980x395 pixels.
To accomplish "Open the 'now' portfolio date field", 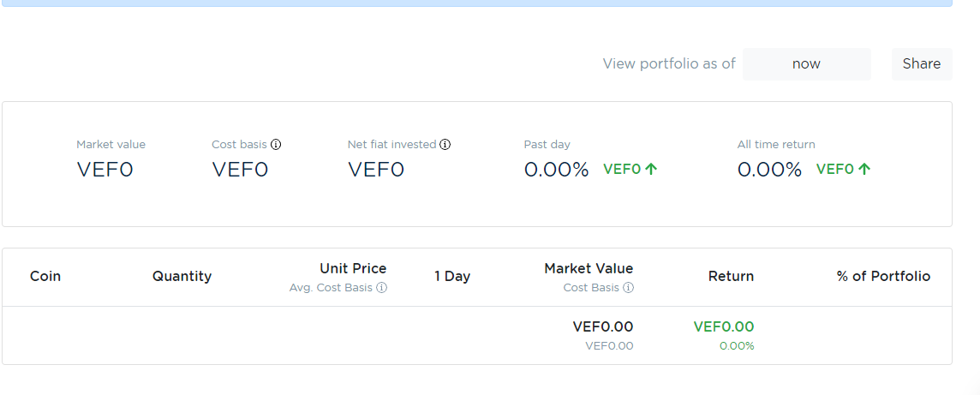I will point(806,64).
